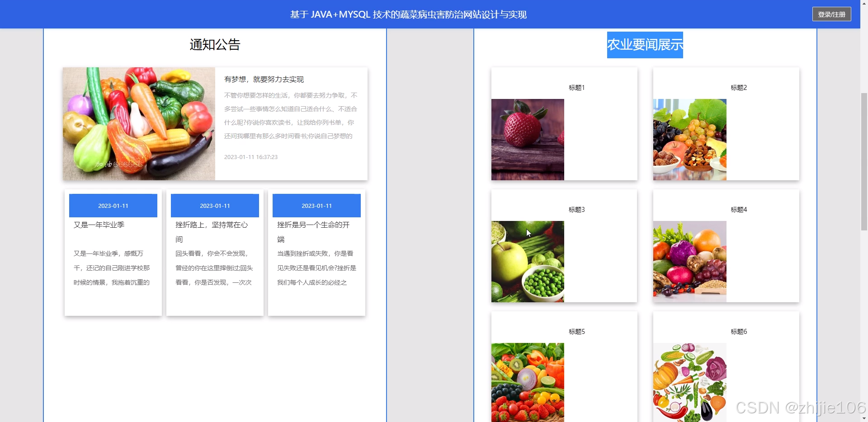This screenshot has height=422, width=868.
Task: Open the 标题2 news article
Action: coord(739,87)
